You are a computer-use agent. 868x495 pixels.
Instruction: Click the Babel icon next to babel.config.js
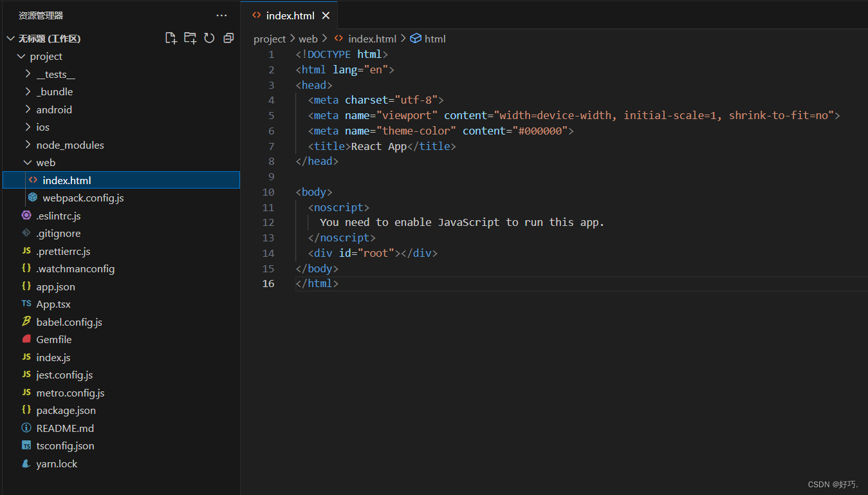[x=26, y=322]
